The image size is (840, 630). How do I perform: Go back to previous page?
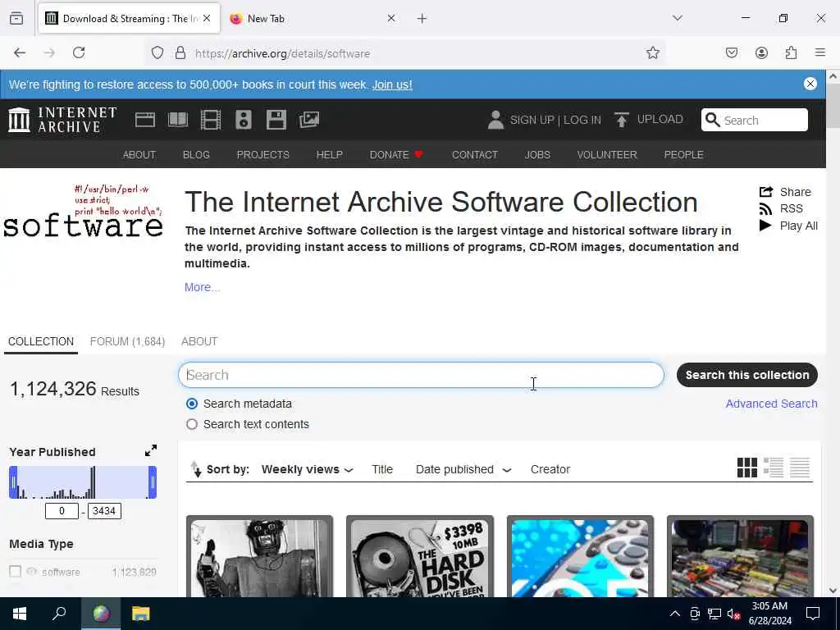click(20, 52)
